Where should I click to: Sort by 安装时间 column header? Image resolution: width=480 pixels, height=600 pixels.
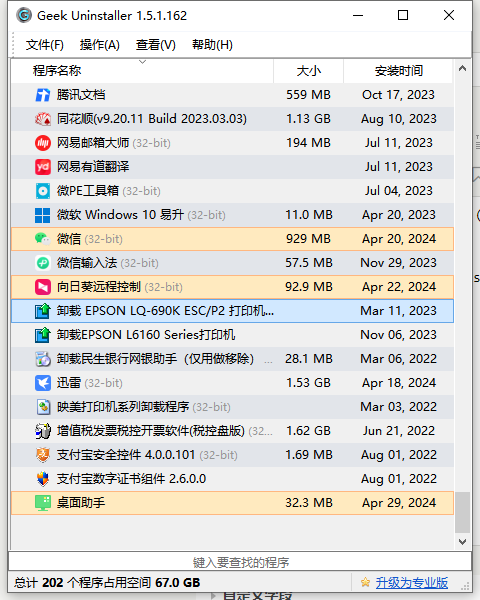[398, 71]
